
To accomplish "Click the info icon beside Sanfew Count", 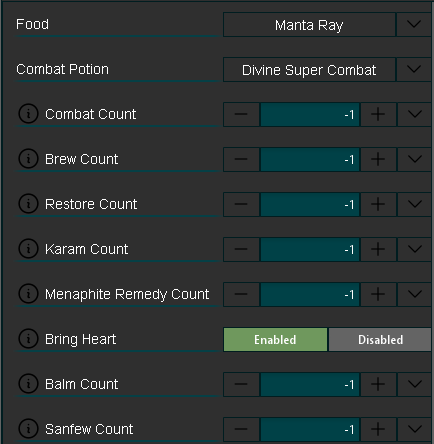I will (28, 429).
